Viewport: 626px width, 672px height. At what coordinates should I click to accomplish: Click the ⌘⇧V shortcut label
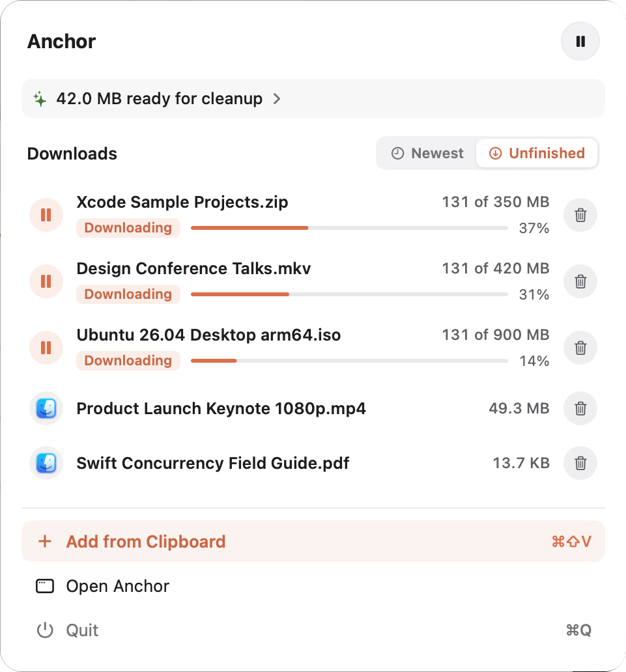pos(571,541)
